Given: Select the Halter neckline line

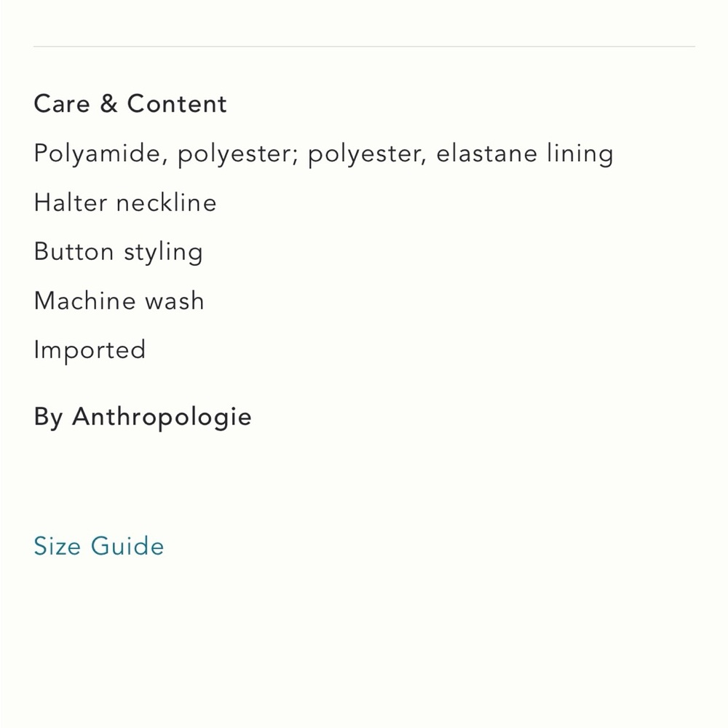Looking at the screenshot, I should (125, 202).
